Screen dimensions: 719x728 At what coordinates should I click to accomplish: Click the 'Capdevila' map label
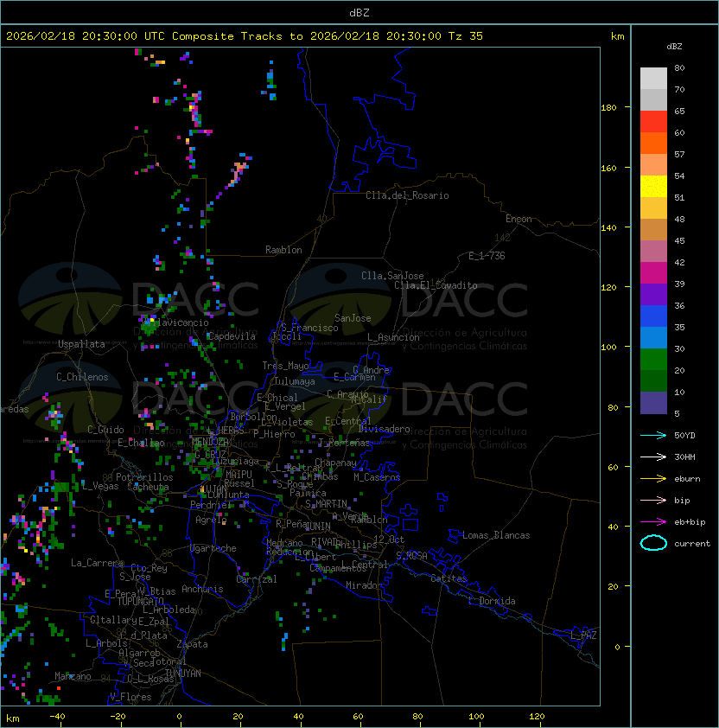[231, 336]
